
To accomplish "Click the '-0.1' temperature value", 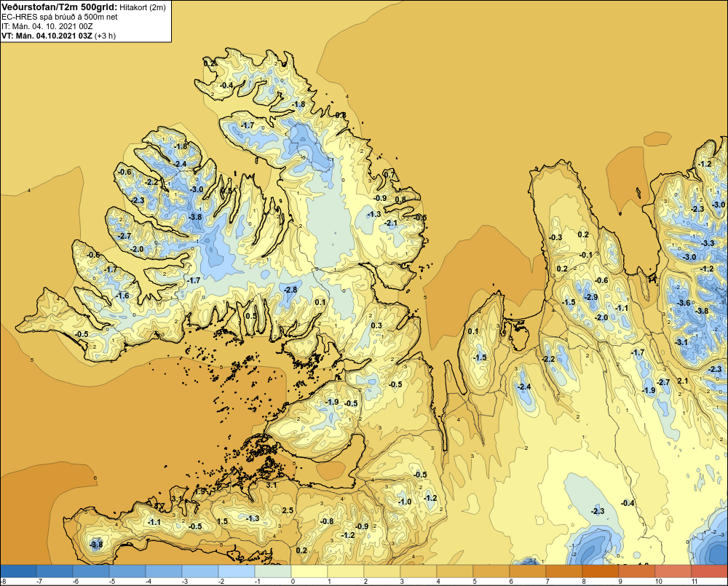I will [x=586, y=255].
